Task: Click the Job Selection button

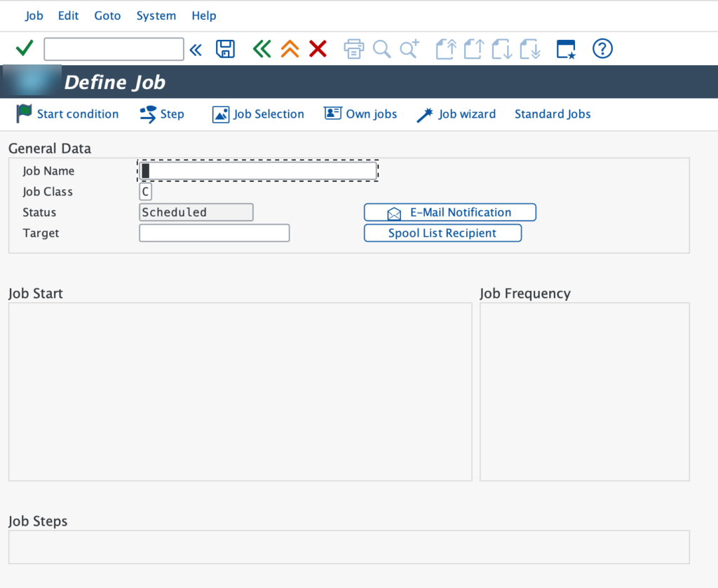Action: 258,114
